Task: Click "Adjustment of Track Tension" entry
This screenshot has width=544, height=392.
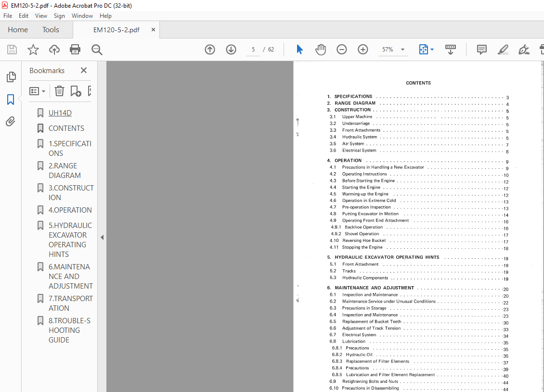Action: pos(371,328)
